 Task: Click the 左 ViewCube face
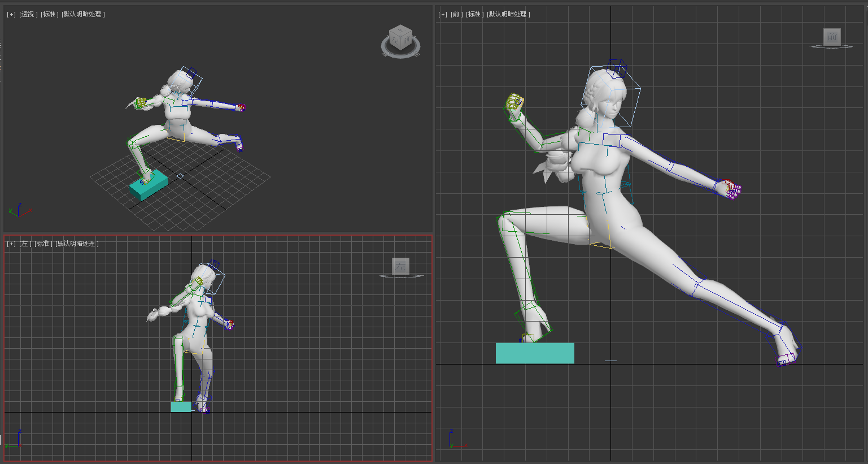point(400,266)
